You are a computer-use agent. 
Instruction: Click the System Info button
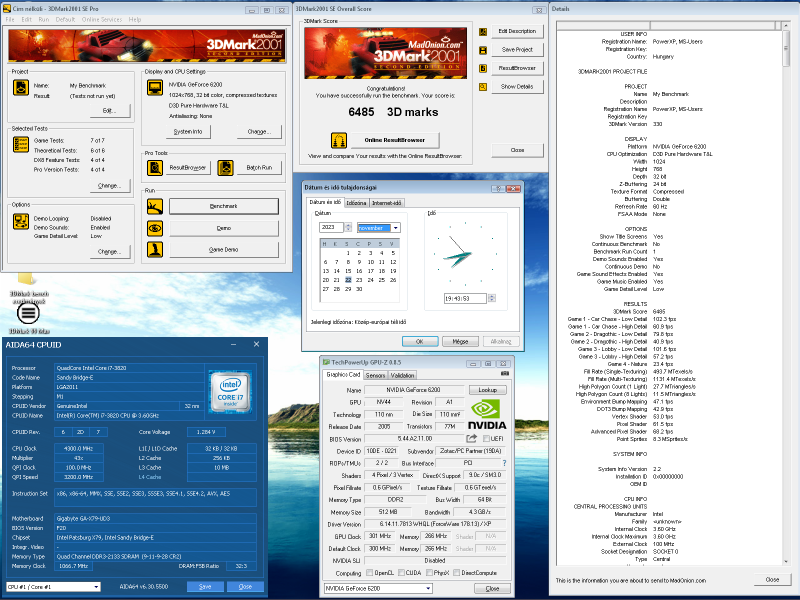(188, 132)
